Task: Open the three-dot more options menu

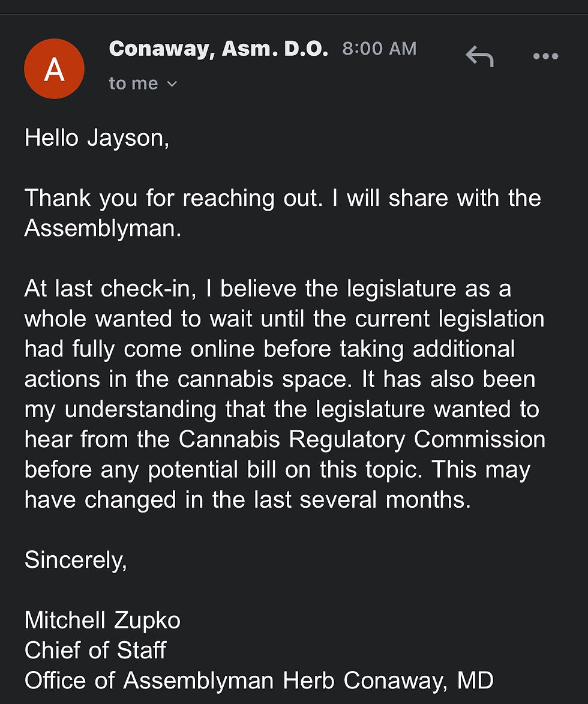Action: [x=545, y=57]
